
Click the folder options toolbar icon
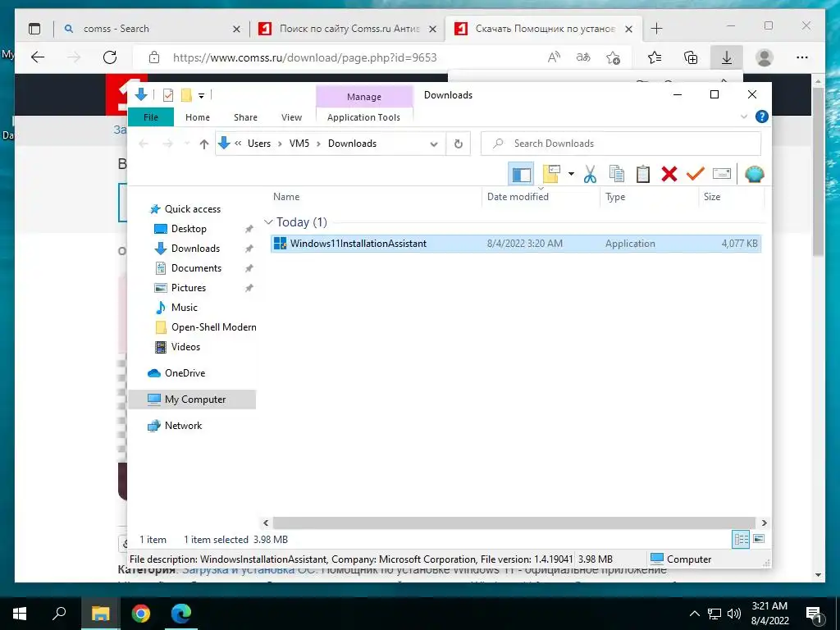[x=551, y=174]
